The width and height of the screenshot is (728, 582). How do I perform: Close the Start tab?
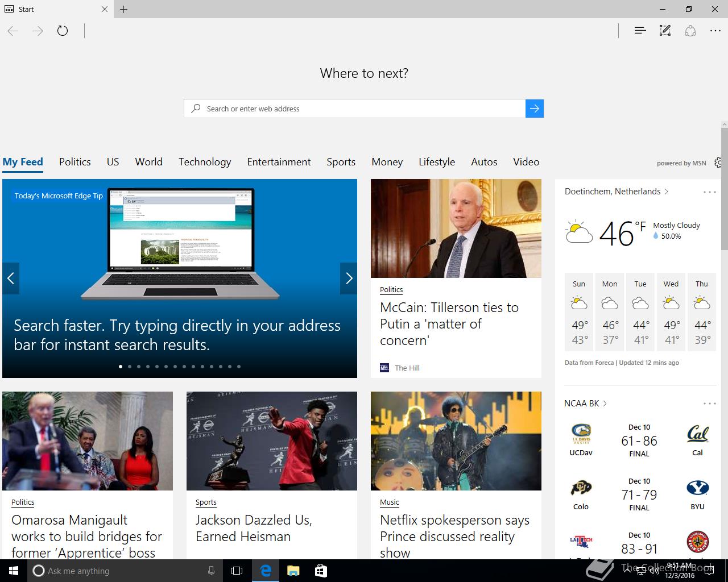[x=104, y=9]
